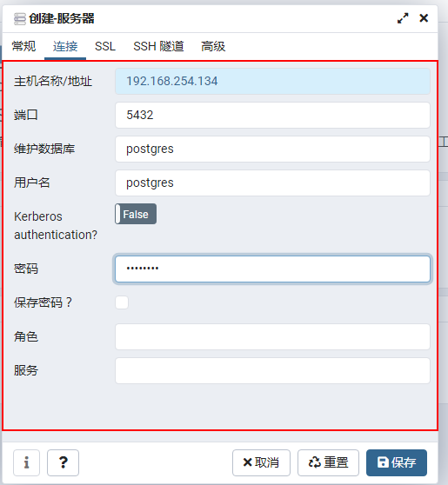Open the info button at bottom left
This screenshot has width=448, height=485.
coord(26,462)
